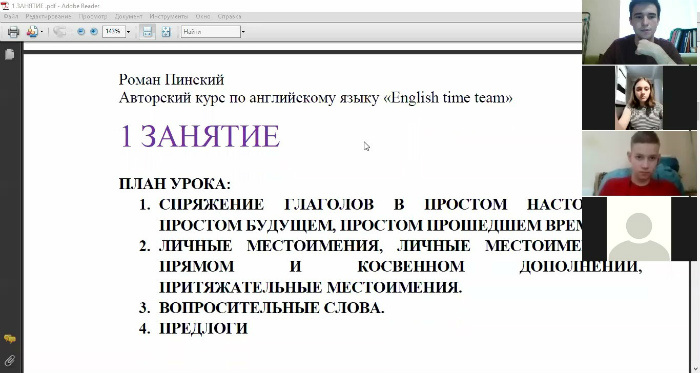Click the text "ПРИТЯЖАТЕЛЬНЫЕ МЕСТОИМЕНИЯ."
The width and height of the screenshot is (700, 373).
310,287
